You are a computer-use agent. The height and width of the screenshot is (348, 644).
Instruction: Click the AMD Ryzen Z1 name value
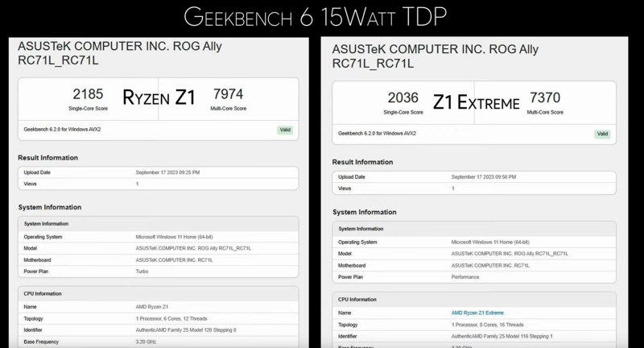(x=152, y=307)
